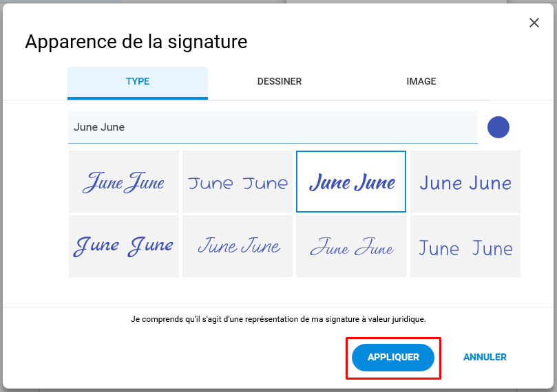Click the empty white area below signature styles
The image size is (557, 392).
(278, 292)
